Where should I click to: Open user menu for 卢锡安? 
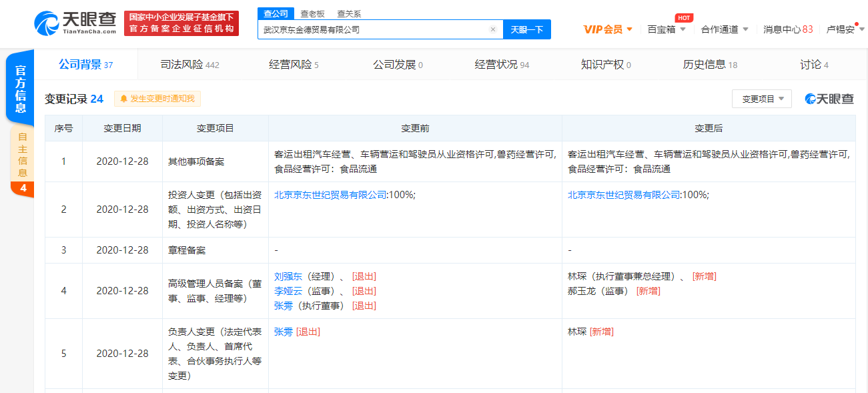pyautogui.click(x=845, y=29)
